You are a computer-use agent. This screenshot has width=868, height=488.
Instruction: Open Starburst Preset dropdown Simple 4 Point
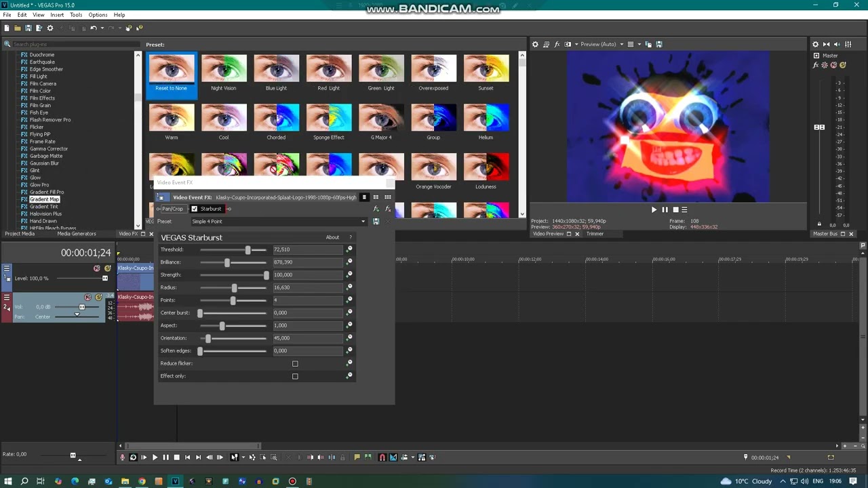click(278, 222)
